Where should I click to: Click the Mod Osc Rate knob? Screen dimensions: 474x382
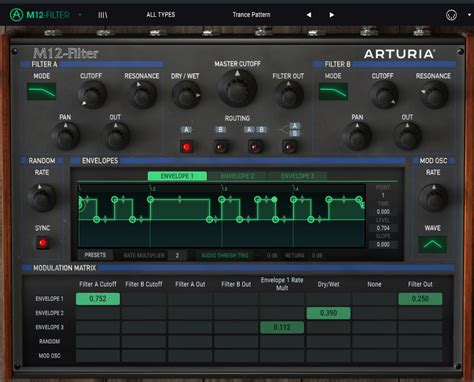click(x=433, y=197)
